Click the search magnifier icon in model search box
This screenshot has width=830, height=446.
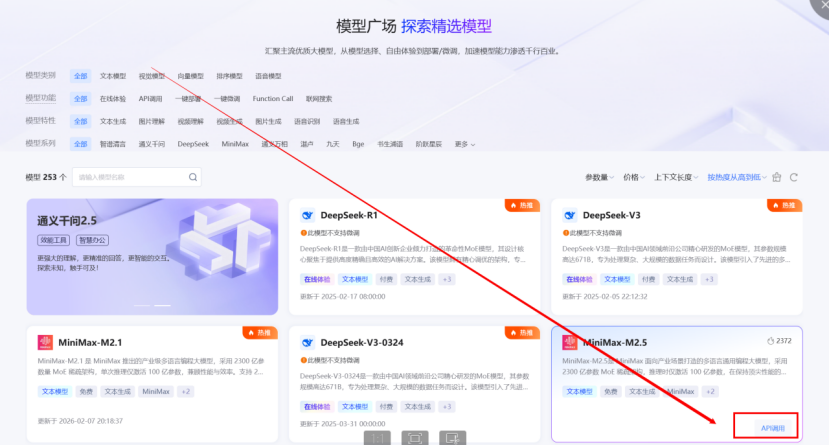[x=193, y=177]
